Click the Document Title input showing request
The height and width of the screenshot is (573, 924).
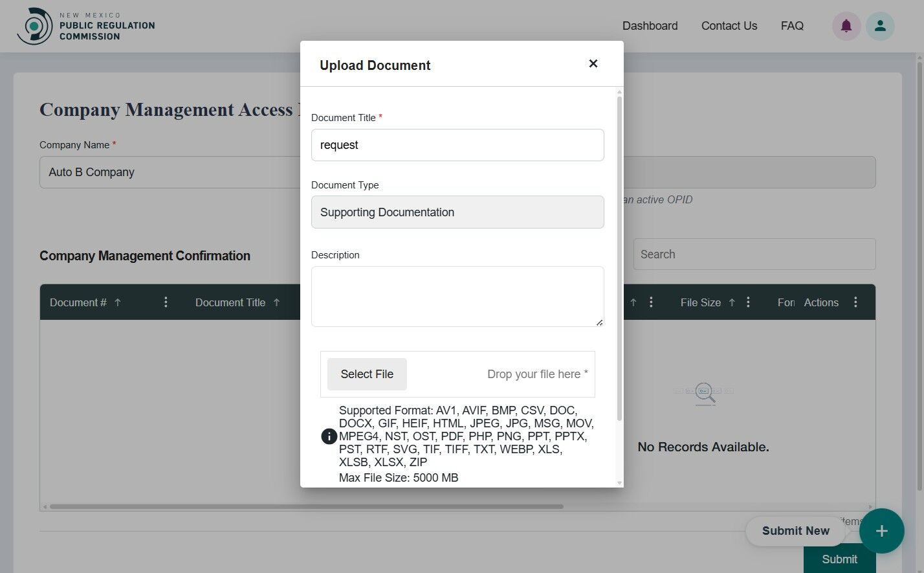[457, 144]
